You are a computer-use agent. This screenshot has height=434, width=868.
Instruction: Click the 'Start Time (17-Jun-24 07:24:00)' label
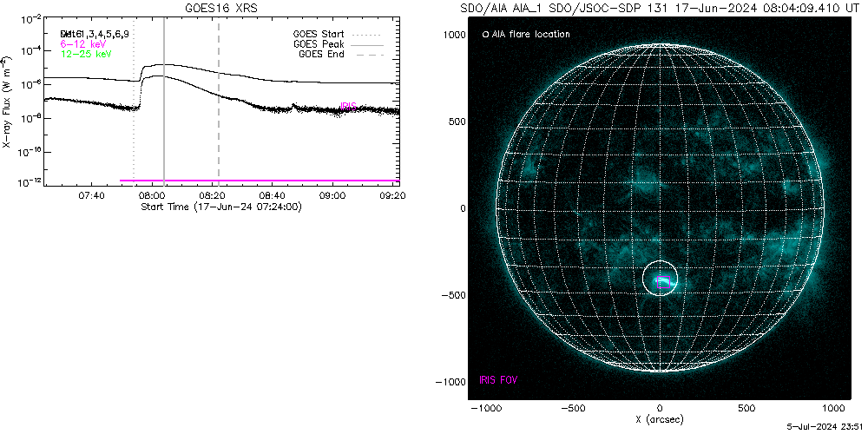coord(220,207)
